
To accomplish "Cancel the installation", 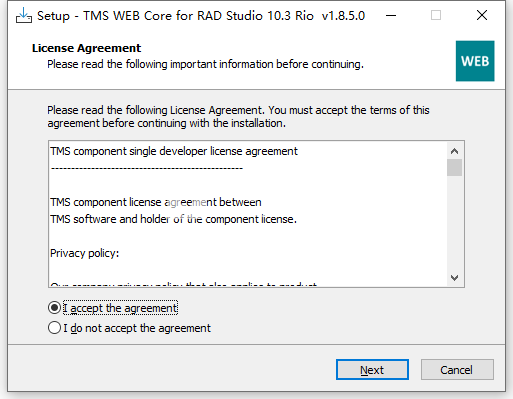I will coord(457,369).
